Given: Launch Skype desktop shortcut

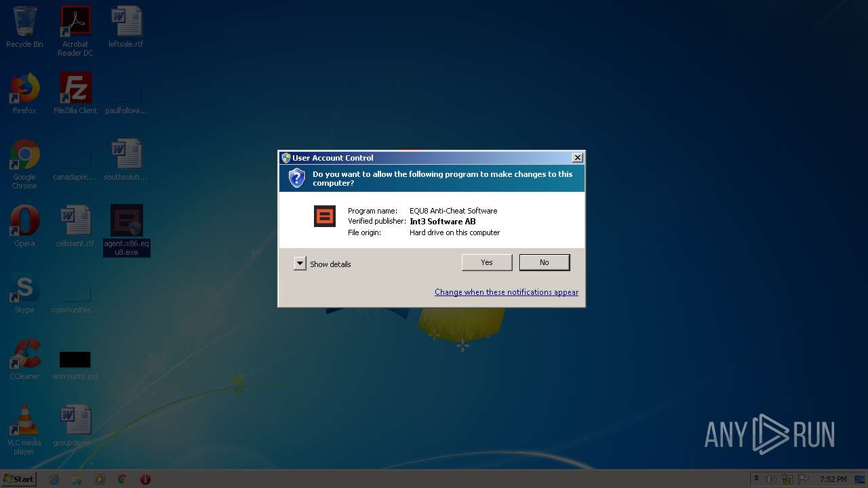Looking at the screenshot, I should 24,293.
